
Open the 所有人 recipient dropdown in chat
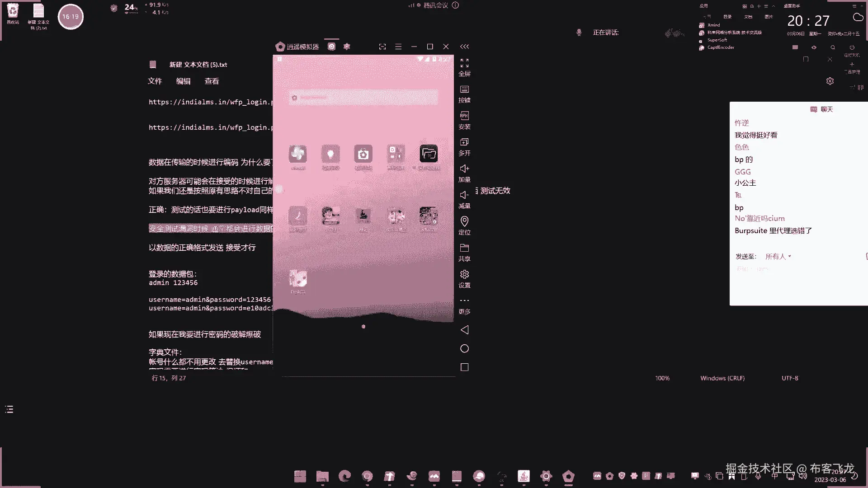(x=778, y=256)
